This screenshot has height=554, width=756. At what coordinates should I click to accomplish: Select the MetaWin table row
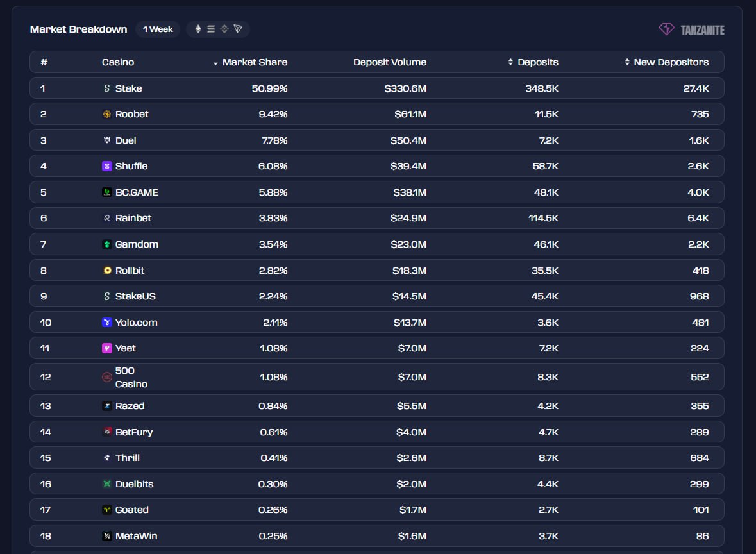(377, 536)
